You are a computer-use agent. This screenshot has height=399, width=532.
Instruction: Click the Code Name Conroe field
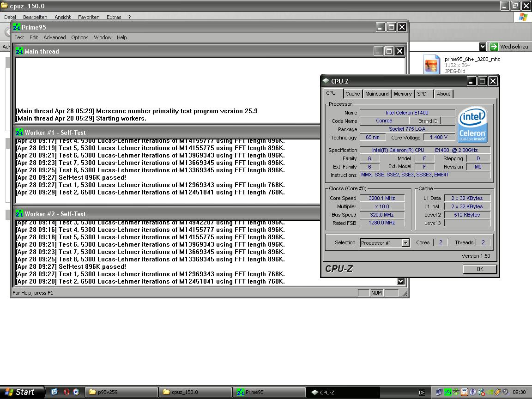384,121
